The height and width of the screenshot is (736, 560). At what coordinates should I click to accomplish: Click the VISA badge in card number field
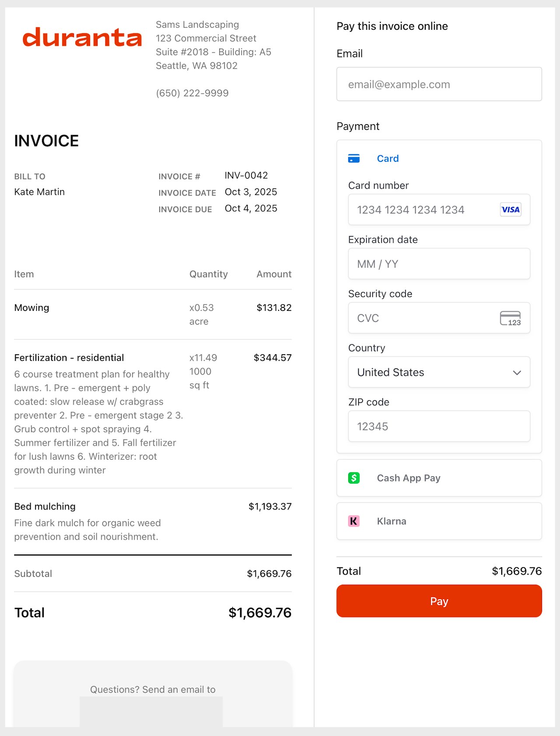510,209
